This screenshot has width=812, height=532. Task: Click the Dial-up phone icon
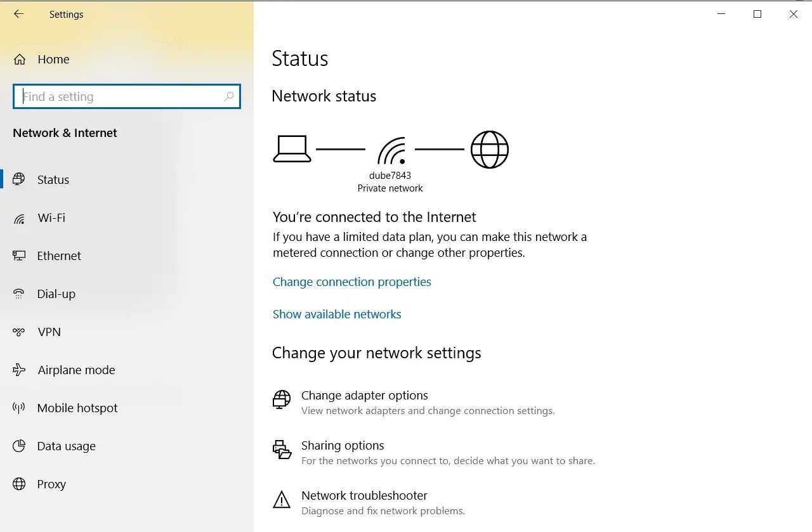[x=19, y=294]
